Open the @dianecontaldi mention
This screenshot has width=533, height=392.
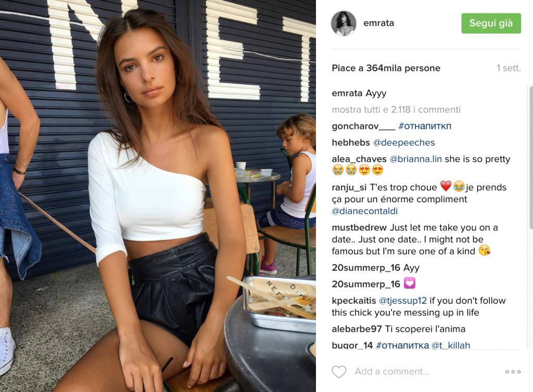[x=365, y=211]
